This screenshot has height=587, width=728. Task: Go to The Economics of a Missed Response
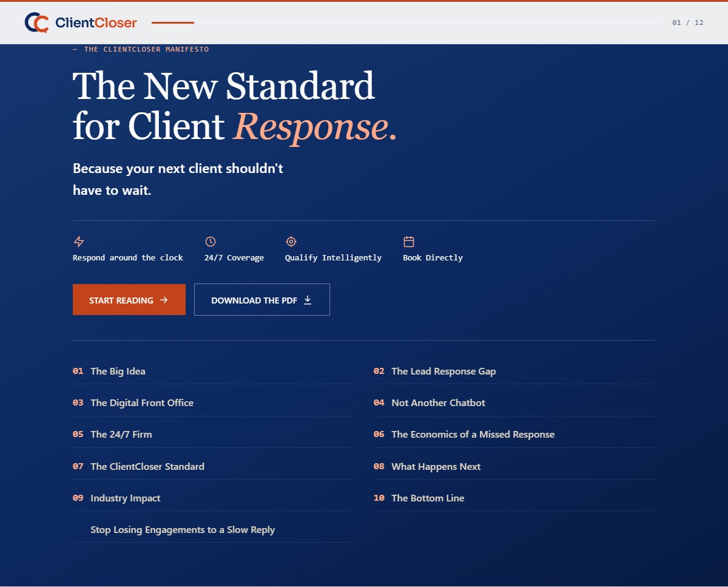pyautogui.click(x=514, y=434)
